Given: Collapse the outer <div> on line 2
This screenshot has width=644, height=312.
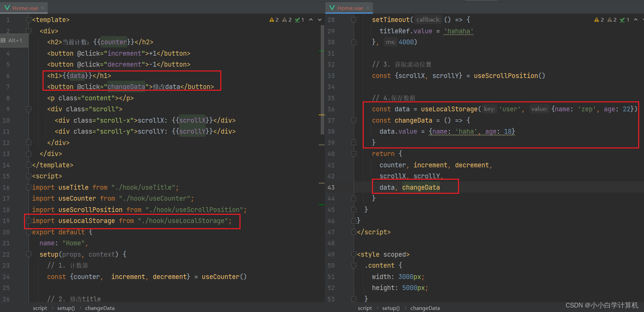Looking at the screenshot, I should [x=29, y=31].
